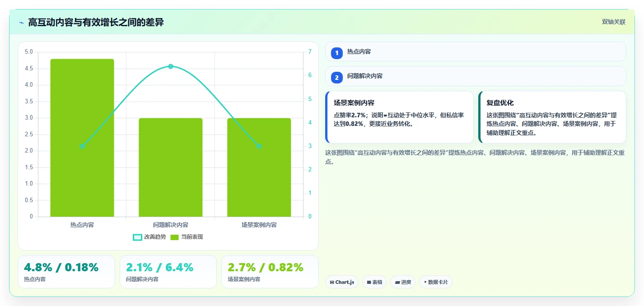
Task: Click the 热点内容 green bar in chart
Action: click(x=82, y=138)
